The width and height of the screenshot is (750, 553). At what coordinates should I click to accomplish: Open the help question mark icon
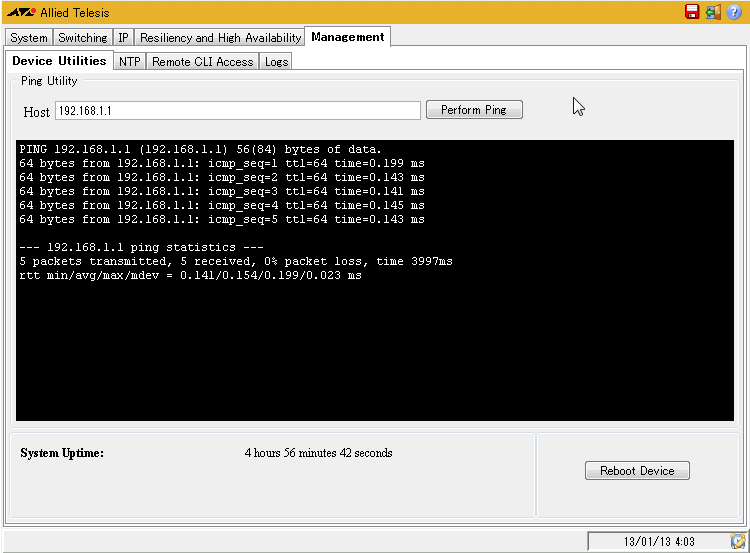point(733,12)
